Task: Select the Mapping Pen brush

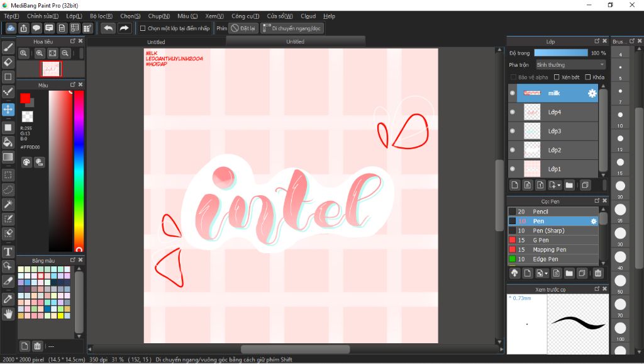Action: click(x=553, y=249)
